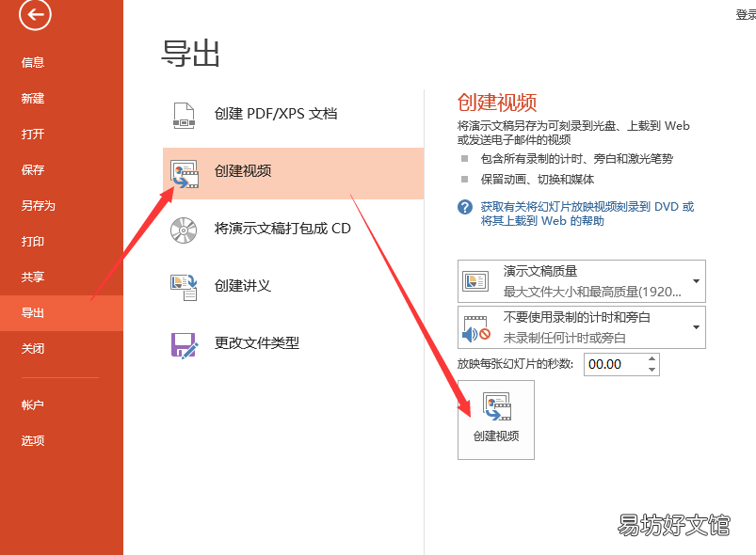Click text 包含所有录制的计时、旁白和激光笔势

(576, 159)
